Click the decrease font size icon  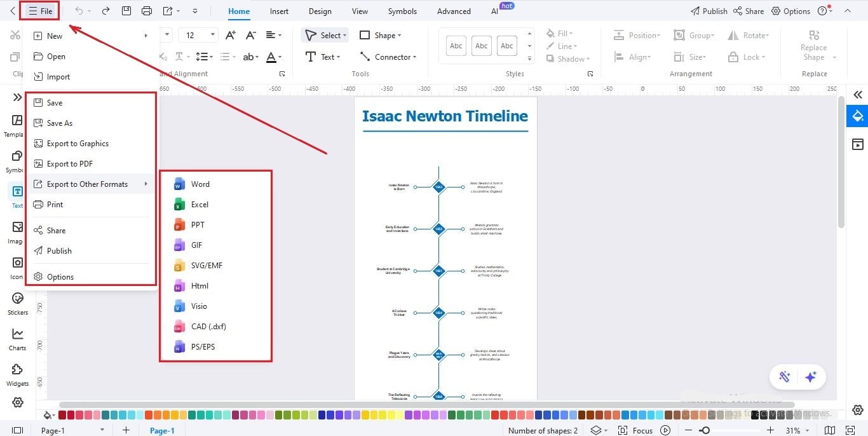(x=250, y=36)
